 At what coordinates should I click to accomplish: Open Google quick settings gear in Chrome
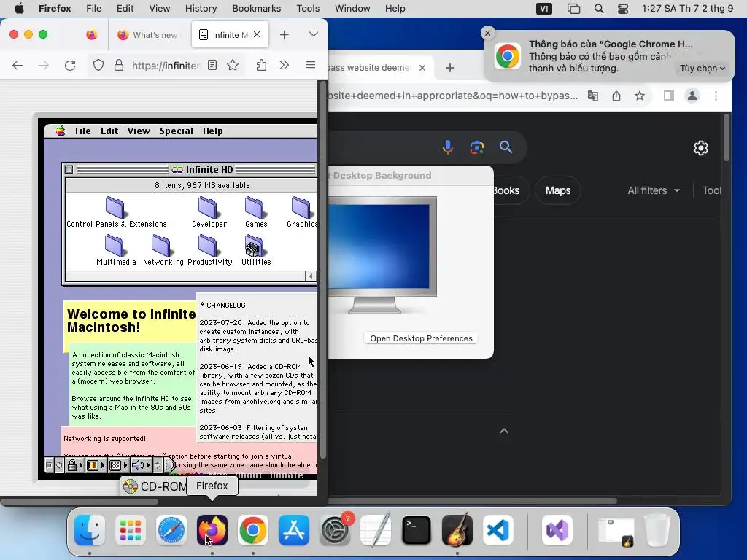[x=701, y=148]
